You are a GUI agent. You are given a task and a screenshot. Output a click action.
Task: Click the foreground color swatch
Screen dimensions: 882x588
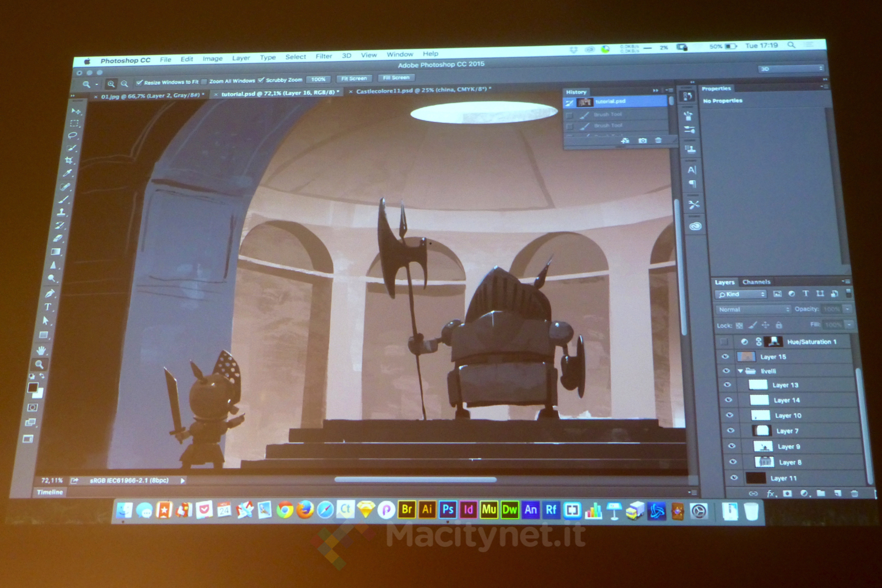[33, 387]
